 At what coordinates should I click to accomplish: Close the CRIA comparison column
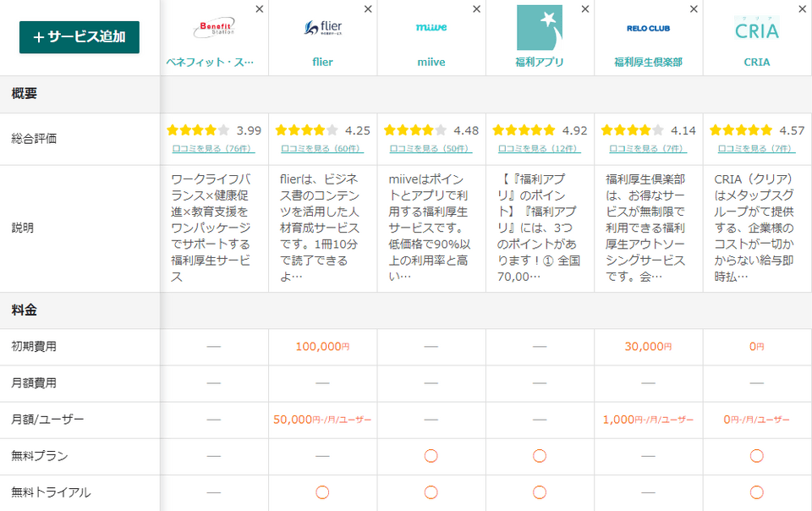coord(802,9)
